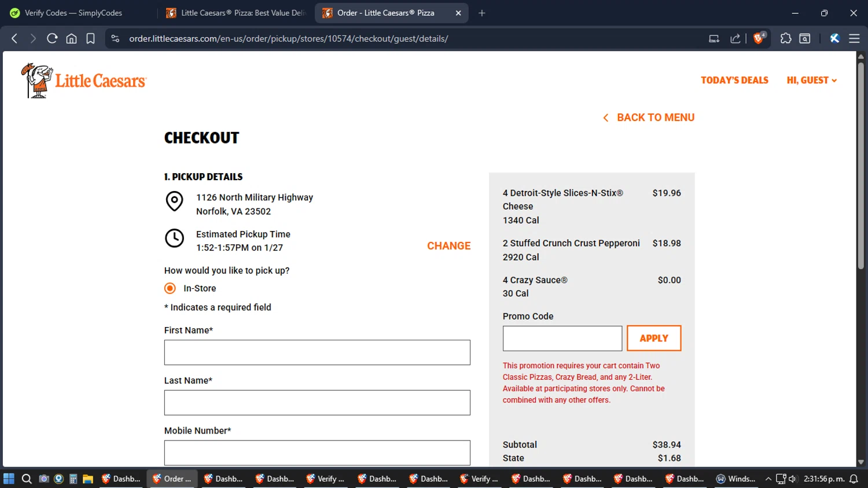Open the calculator from taskbar
Screen dimensions: 868x488
click(73, 479)
